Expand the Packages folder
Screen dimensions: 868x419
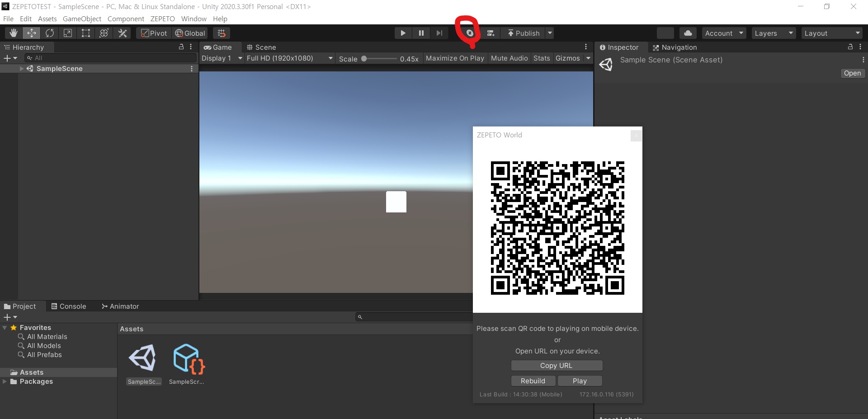click(5, 381)
